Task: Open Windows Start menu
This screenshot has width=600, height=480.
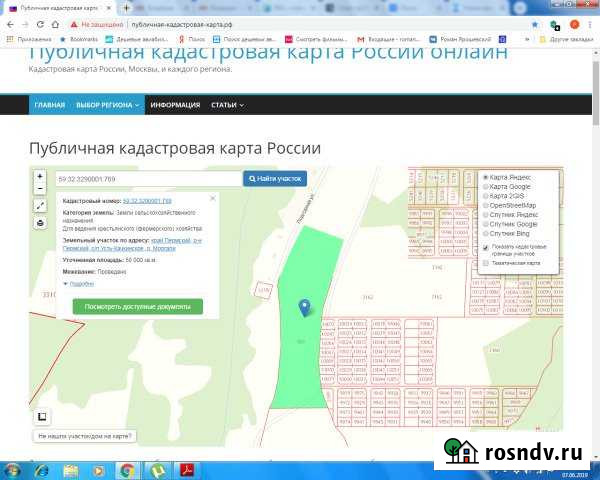Action: [x=11, y=471]
